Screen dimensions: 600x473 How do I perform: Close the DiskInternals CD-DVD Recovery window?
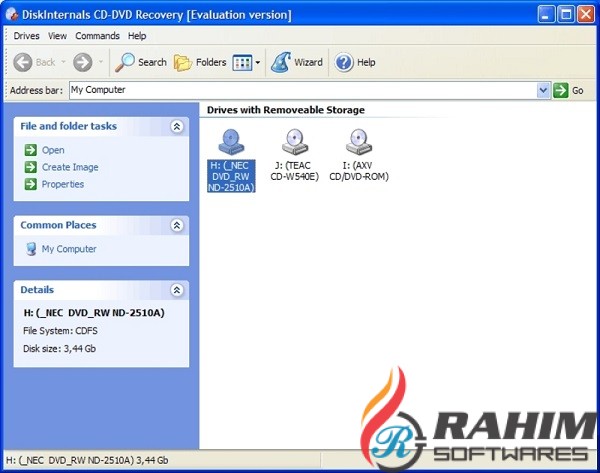click(x=586, y=15)
